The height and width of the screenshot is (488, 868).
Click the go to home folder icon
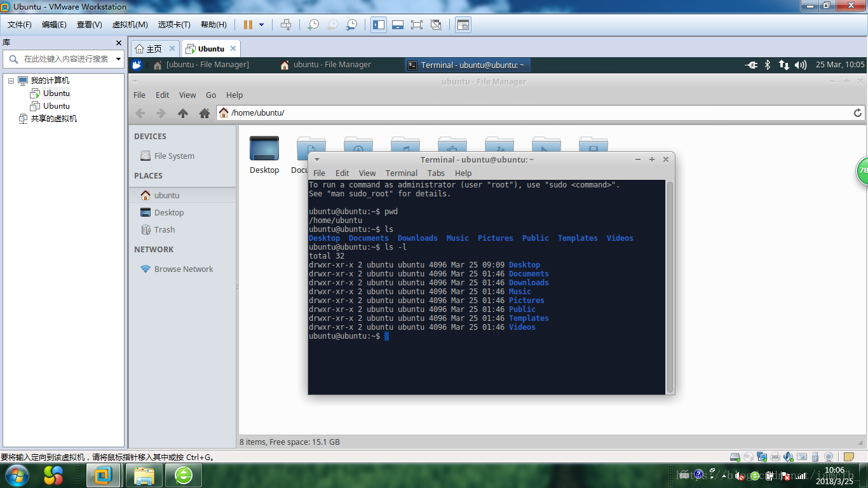pyautogui.click(x=204, y=113)
